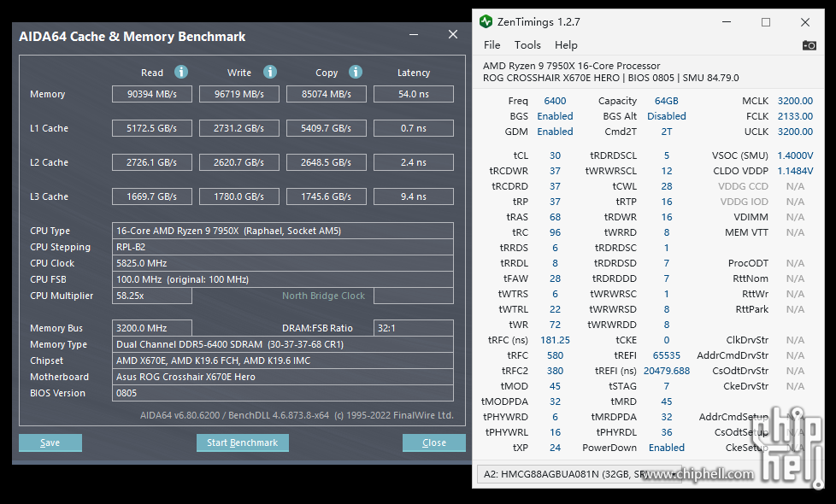Click CPU Stepping value RPL-B2

(283, 247)
